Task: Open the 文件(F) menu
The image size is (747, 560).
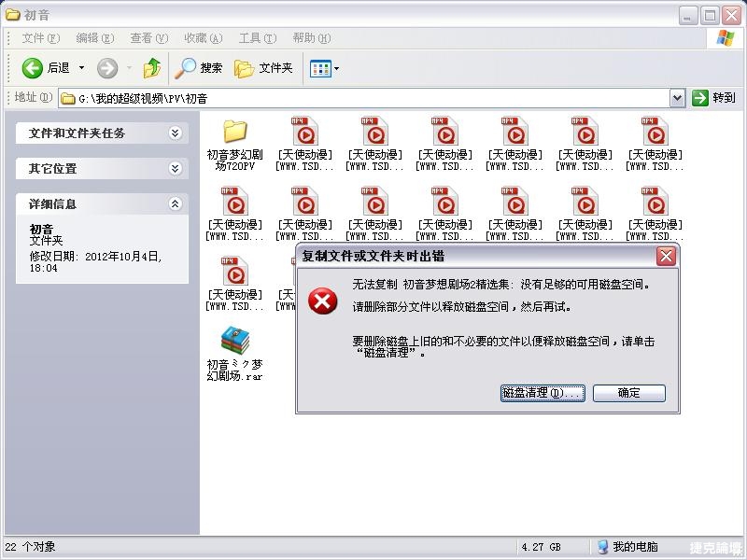Action: click(x=40, y=38)
